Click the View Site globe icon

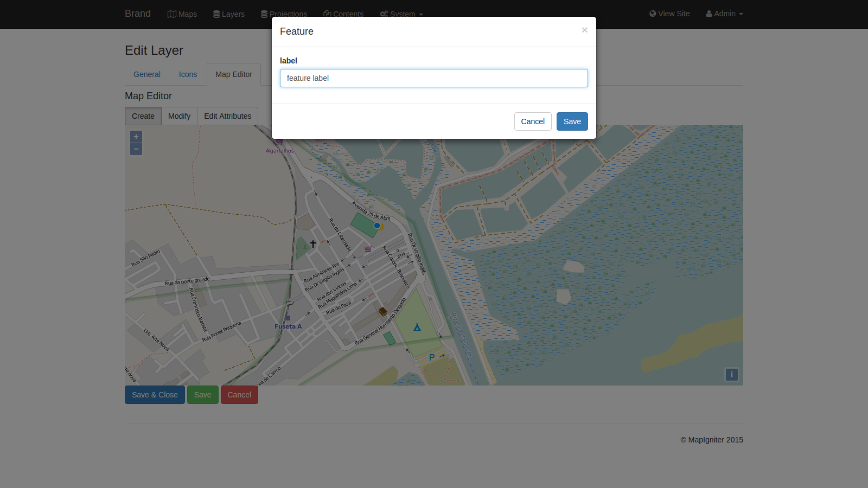tap(653, 14)
